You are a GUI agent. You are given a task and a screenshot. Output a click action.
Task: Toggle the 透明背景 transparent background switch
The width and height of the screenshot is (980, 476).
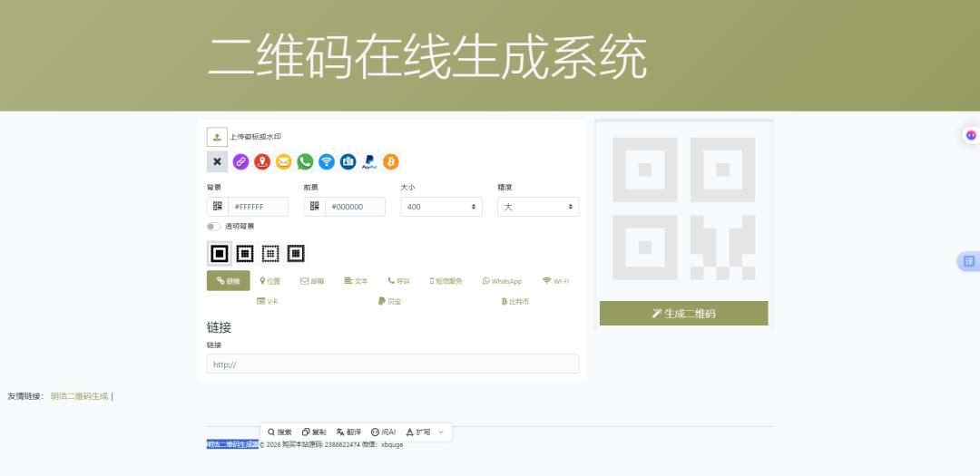tap(214, 226)
